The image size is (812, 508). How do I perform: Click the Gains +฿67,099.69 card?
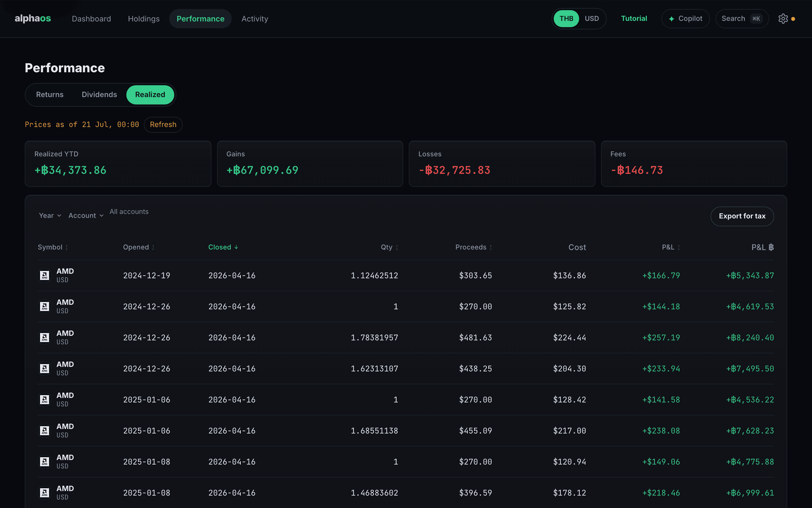point(310,164)
